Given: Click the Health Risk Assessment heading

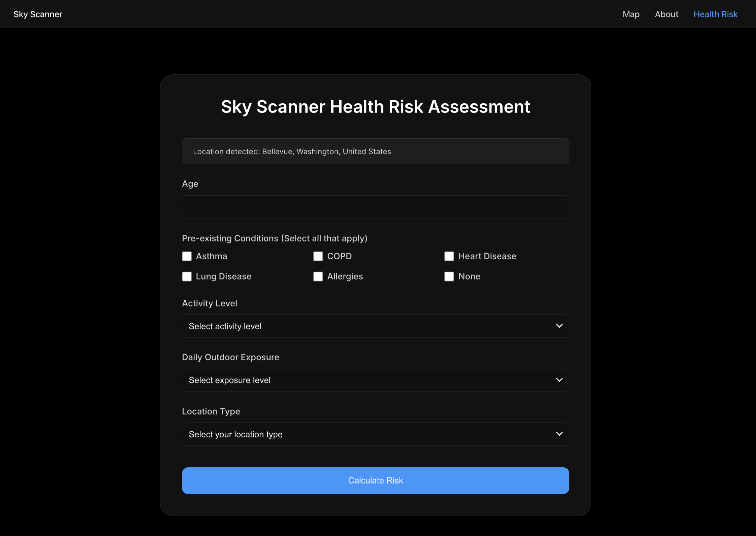Looking at the screenshot, I should (x=375, y=107).
